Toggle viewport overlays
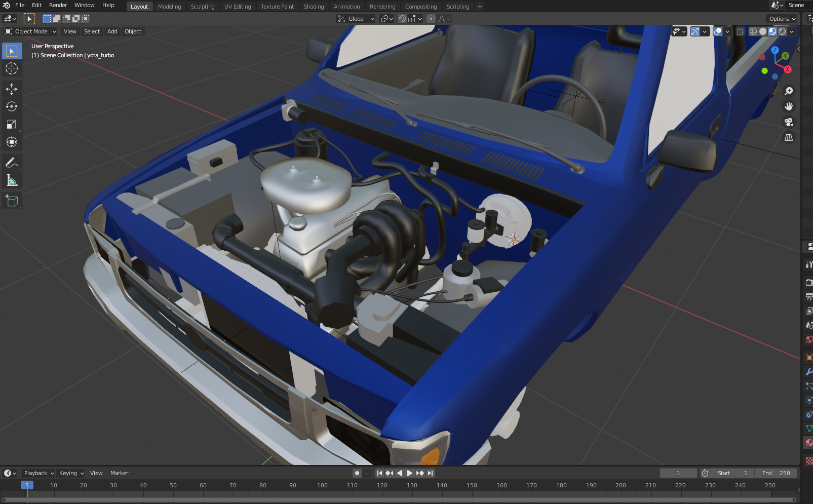The width and height of the screenshot is (813, 504). (x=718, y=31)
